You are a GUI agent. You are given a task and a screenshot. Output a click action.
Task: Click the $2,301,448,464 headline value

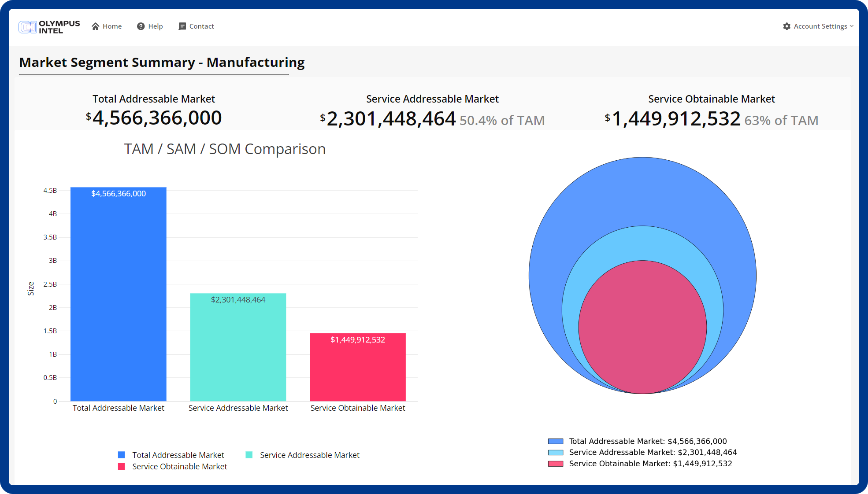pyautogui.click(x=388, y=118)
